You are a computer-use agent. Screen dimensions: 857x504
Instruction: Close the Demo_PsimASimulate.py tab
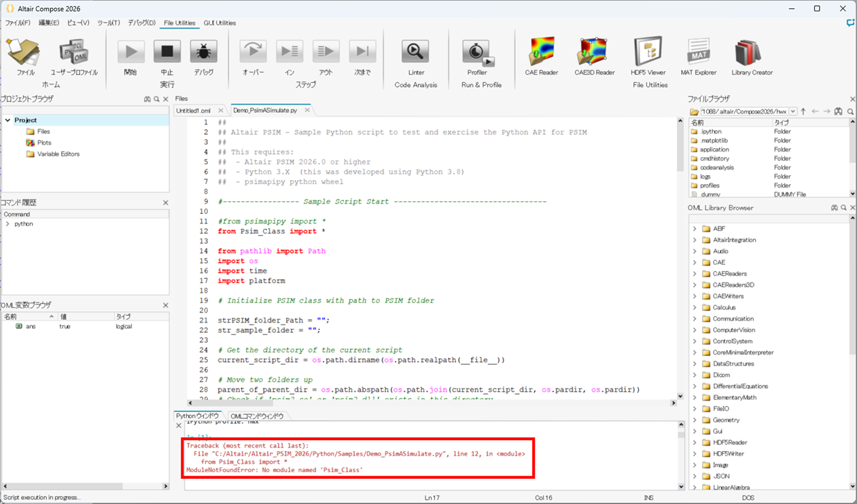pos(307,110)
